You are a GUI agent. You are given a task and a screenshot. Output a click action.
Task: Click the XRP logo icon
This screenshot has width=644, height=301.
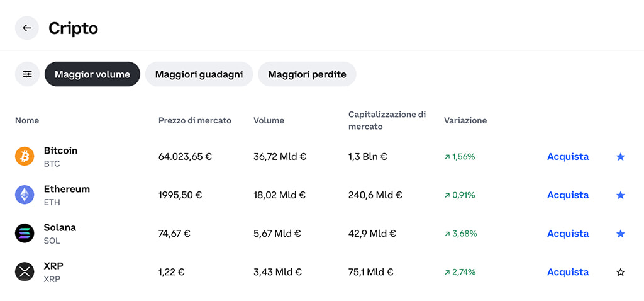pyautogui.click(x=25, y=272)
